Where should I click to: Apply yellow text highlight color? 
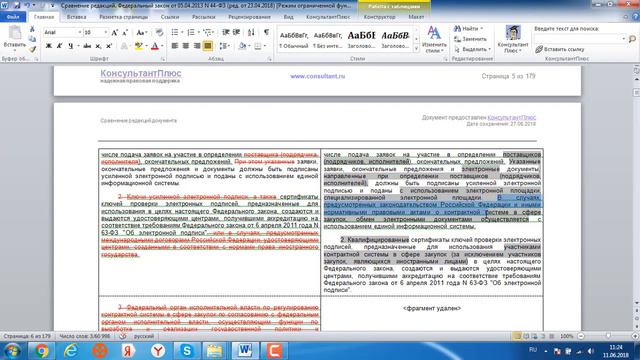[x=138, y=46]
